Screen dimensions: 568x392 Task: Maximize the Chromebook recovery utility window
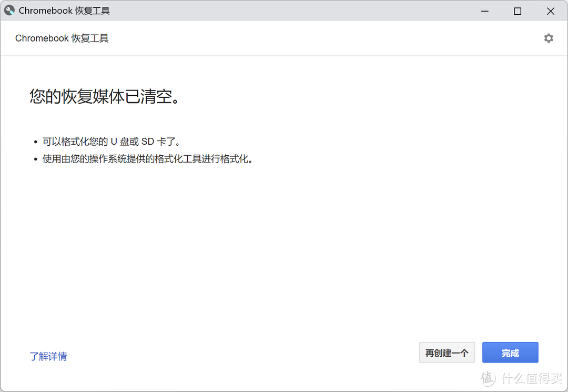(517, 11)
